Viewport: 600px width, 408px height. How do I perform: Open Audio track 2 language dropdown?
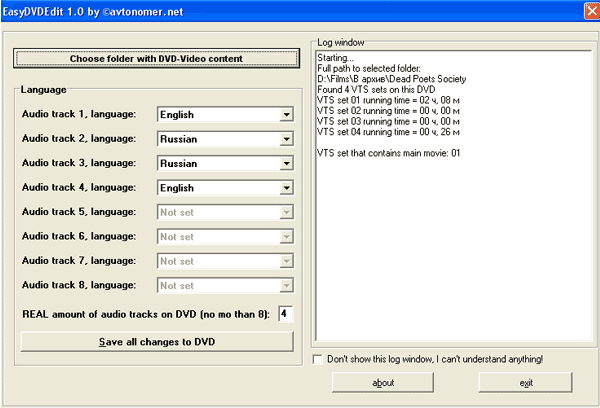(286, 139)
